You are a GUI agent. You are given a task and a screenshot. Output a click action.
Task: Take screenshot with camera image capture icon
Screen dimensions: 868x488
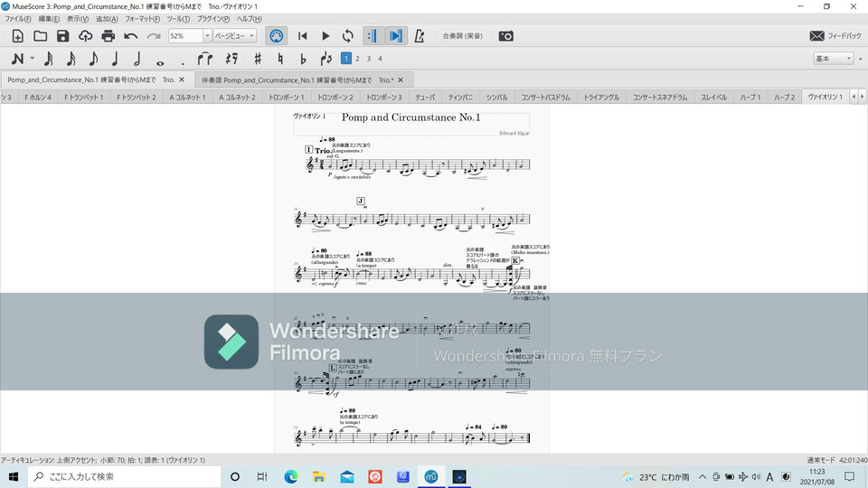[x=506, y=36]
